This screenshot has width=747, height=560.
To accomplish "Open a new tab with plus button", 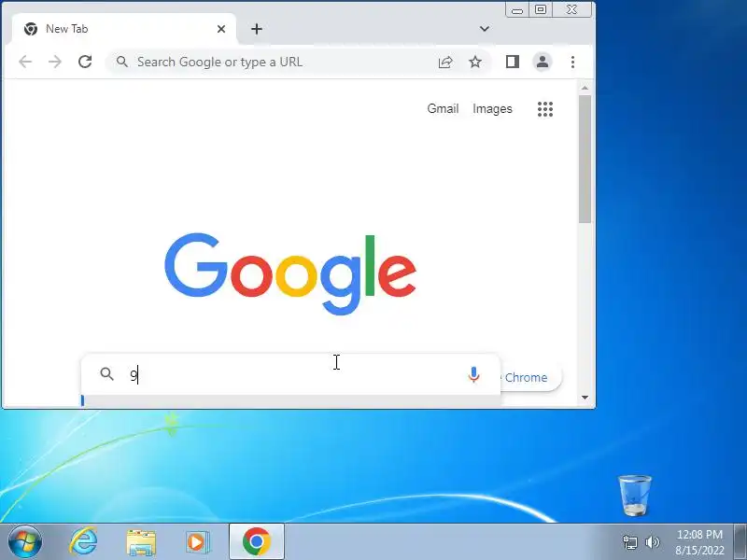I will click(x=257, y=29).
